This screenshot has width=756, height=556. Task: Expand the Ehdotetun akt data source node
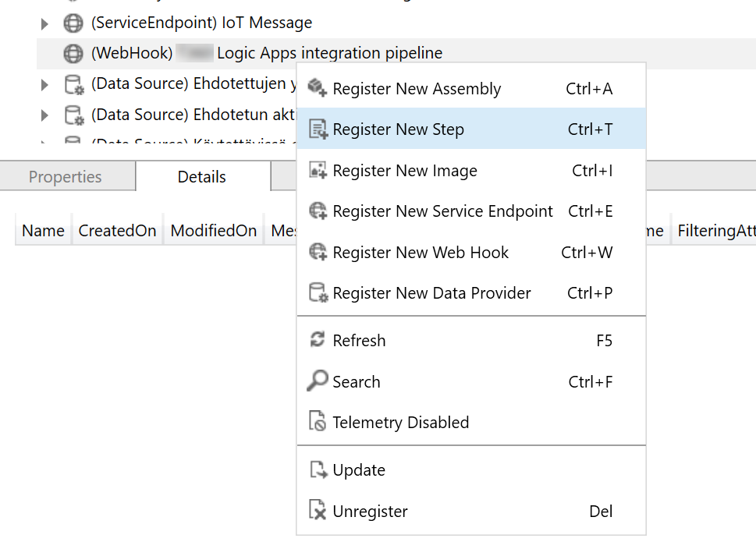44,115
